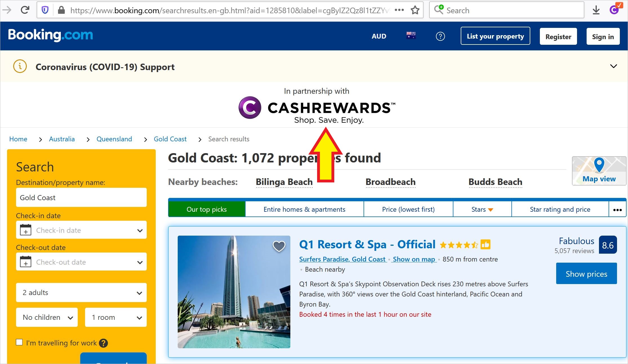
Task: Open the No children dropdown
Action: pyautogui.click(x=47, y=317)
